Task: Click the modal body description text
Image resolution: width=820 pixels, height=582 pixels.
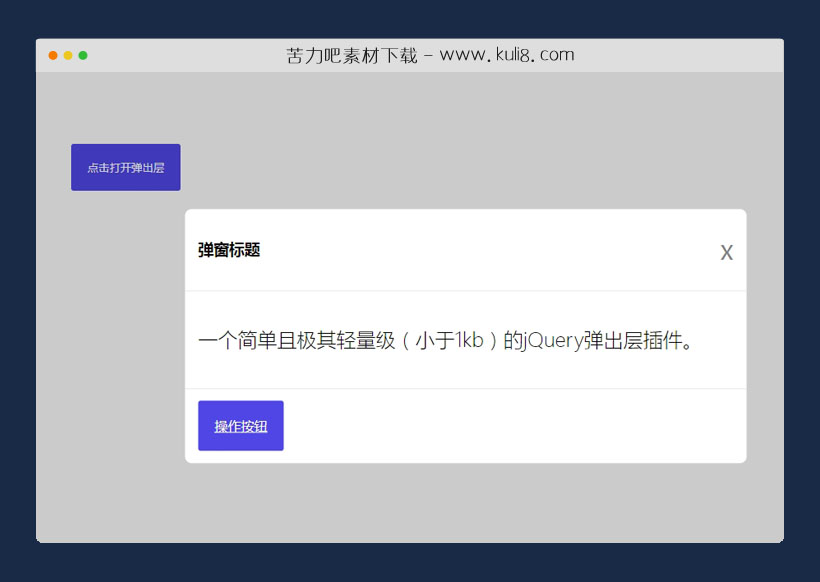Action: click(x=448, y=339)
